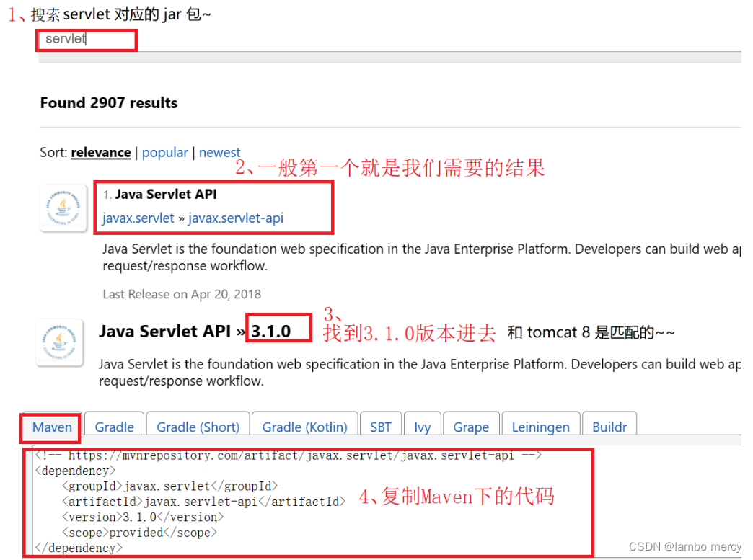Open the Leiningen tab

[541, 427]
